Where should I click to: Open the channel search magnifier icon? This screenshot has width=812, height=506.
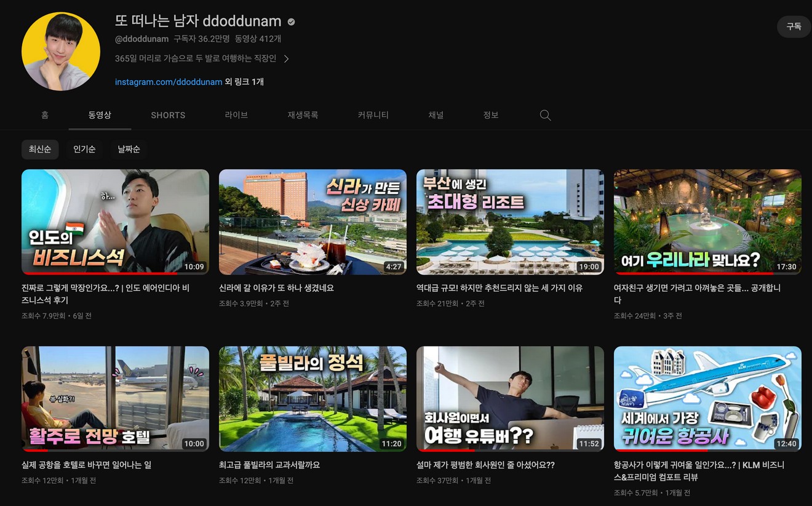545,115
